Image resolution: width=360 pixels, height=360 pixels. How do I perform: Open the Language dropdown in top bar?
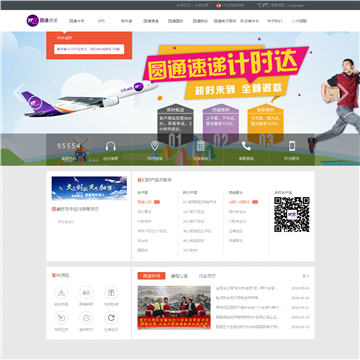(297, 5)
